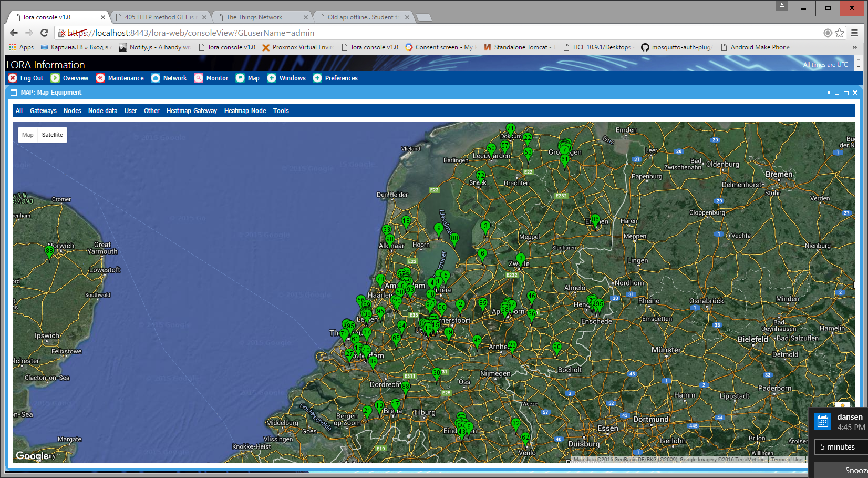Open the Apps bookmarks shortcut

point(21,47)
